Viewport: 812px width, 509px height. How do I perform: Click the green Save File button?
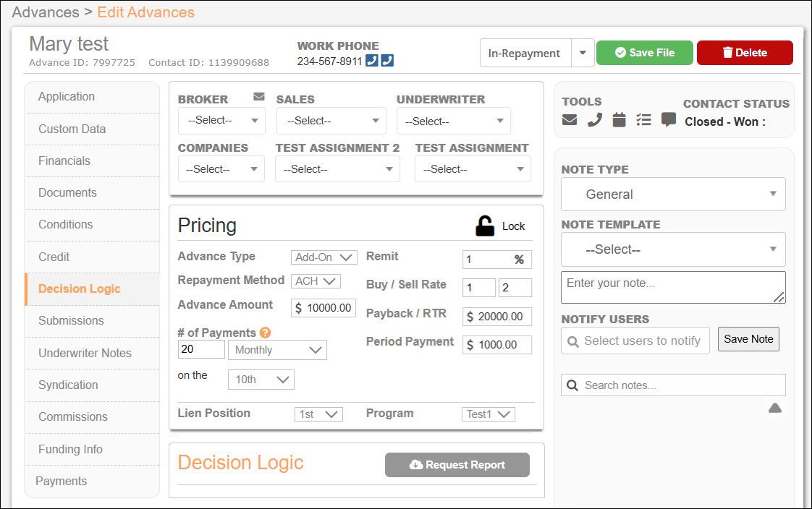pos(644,53)
